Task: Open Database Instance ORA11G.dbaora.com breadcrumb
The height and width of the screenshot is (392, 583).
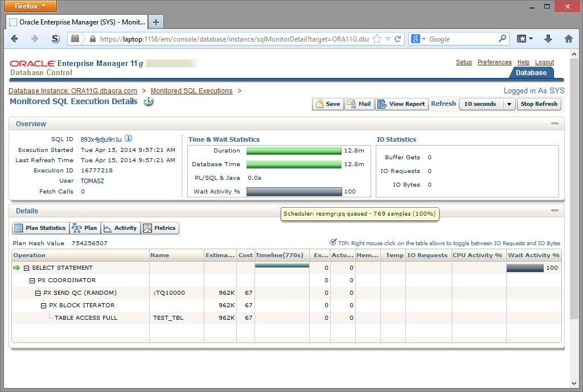Action: pyautogui.click(x=72, y=90)
